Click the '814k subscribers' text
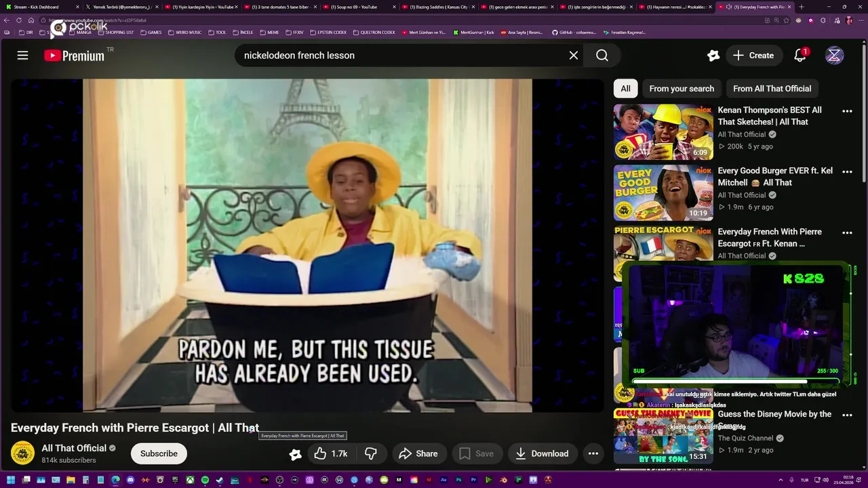Viewport: 868px width, 488px height. point(68,460)
